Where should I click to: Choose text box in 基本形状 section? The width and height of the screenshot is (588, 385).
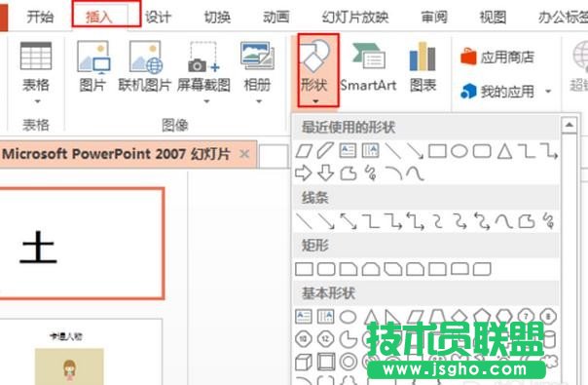coord(304,317)
